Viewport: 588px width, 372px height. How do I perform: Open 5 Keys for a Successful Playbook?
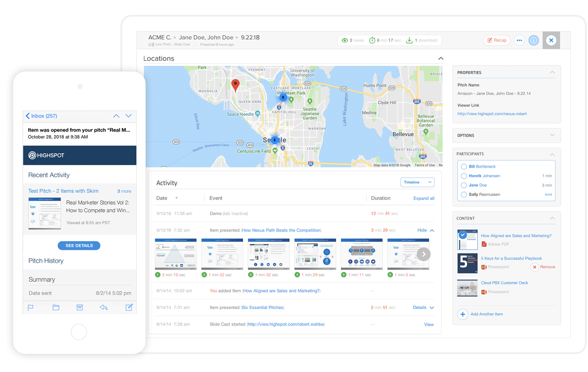click(511, 258)
